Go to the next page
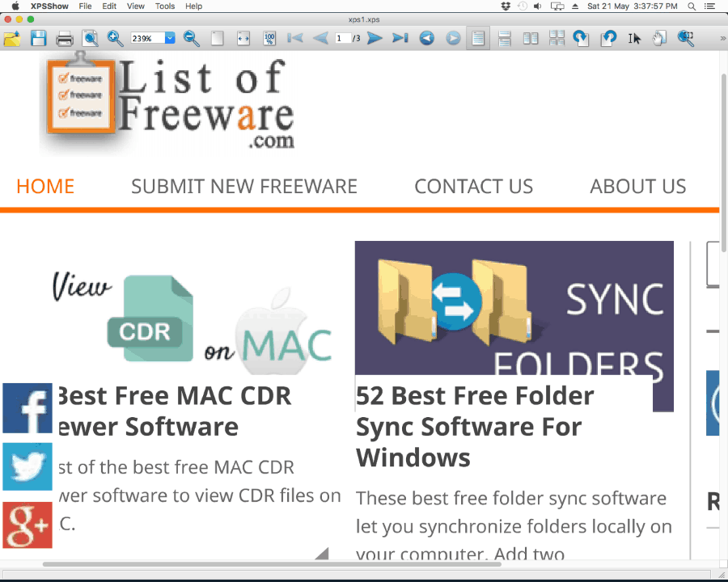The width and height of the screenshot is (728, 582). 375,38
